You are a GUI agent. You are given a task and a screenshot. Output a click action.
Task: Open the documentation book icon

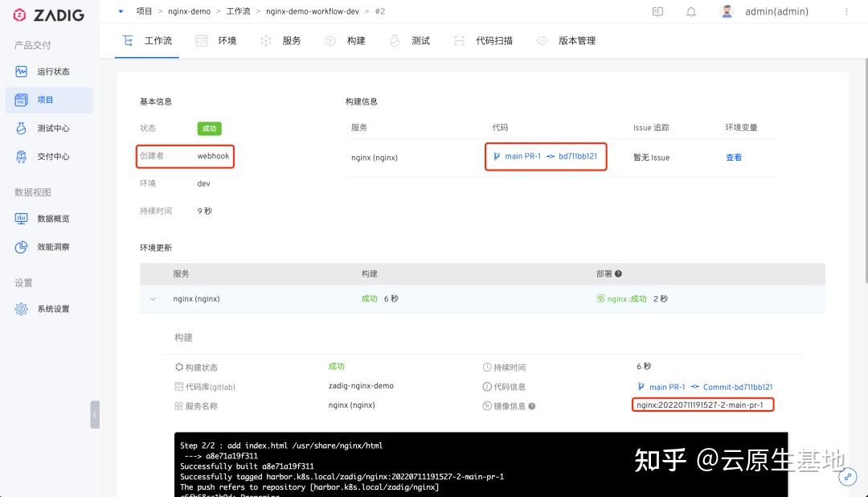658,11
